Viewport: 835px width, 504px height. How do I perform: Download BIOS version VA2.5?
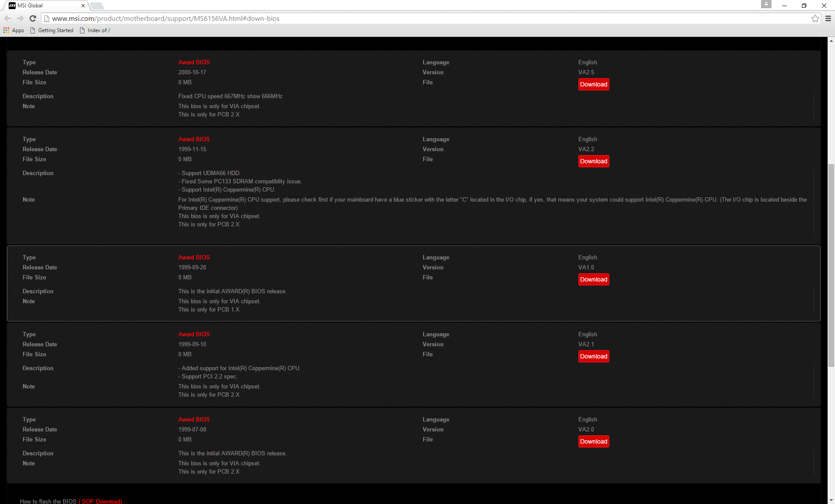593,84
